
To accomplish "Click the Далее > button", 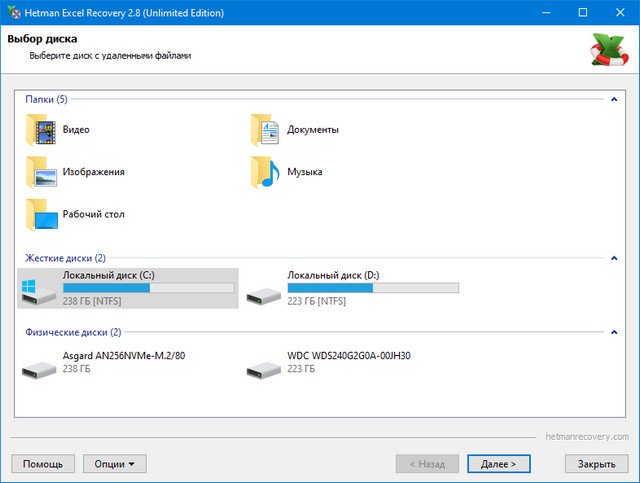I will [498, 464].
